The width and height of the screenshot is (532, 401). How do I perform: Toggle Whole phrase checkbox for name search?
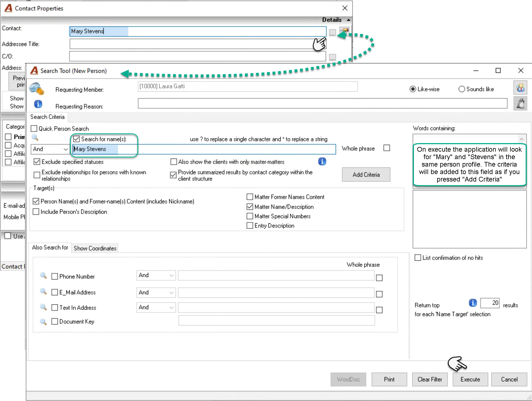(x=387, y=148)
